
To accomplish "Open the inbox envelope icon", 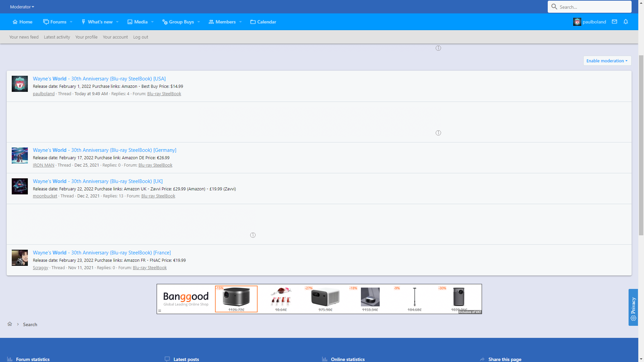I will coord(614,22).
